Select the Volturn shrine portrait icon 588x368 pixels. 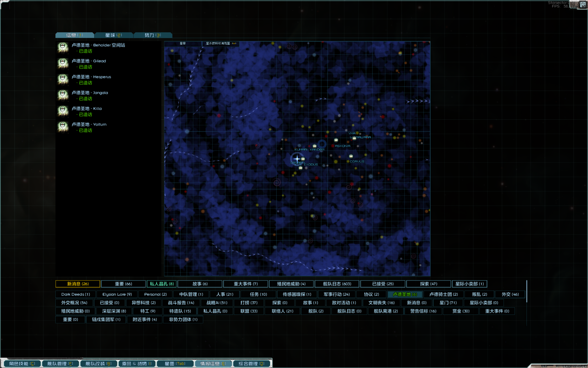point(63,127)
